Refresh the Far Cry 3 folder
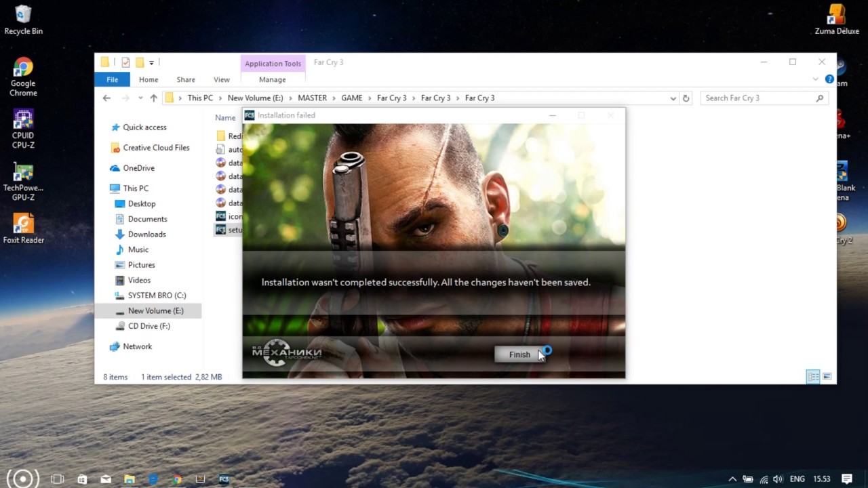This screenshot has width=868, height=488. coord(686,98)
